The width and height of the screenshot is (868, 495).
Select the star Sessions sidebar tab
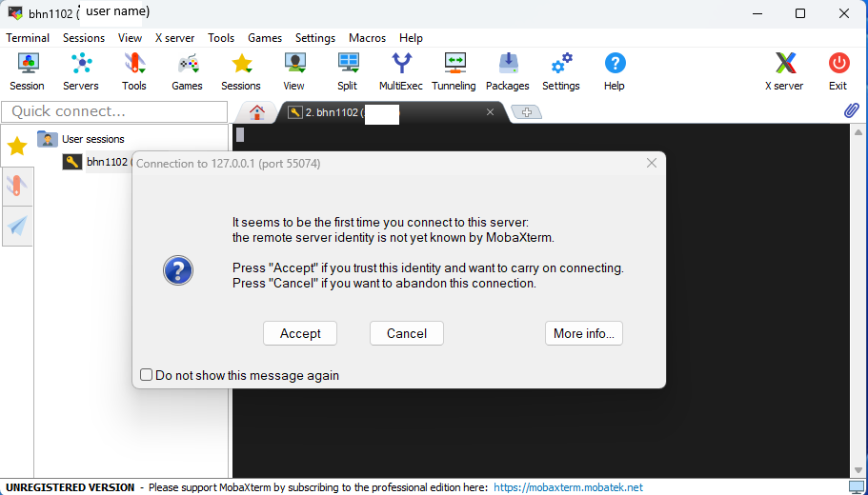pos(17,146)
